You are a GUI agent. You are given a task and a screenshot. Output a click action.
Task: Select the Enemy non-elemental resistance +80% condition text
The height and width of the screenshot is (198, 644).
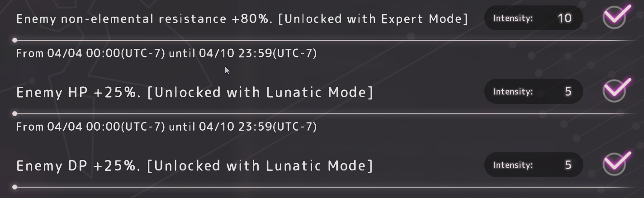click(x=242, y=19)
